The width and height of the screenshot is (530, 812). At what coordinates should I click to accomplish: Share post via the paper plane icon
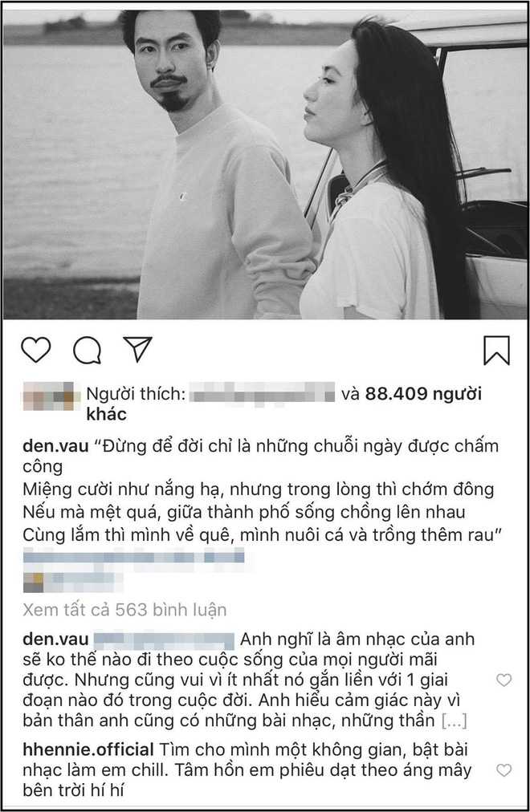(x=137, y=348)
